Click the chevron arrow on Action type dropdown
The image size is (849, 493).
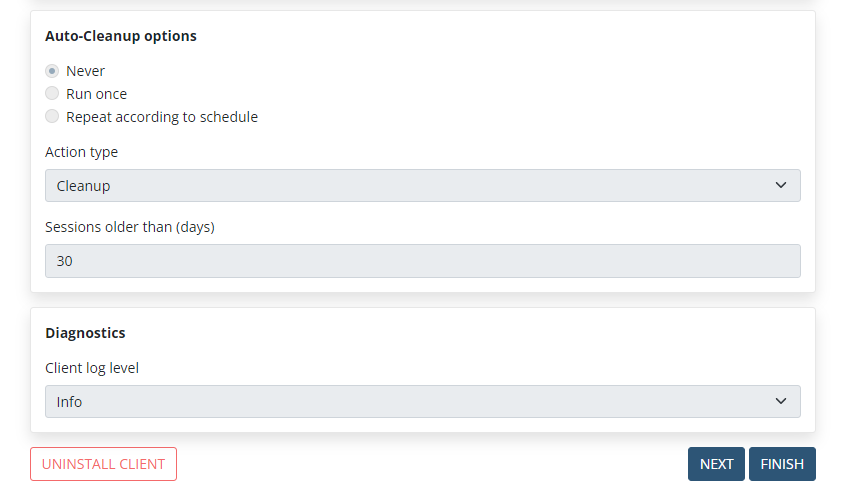coord(781,186)
